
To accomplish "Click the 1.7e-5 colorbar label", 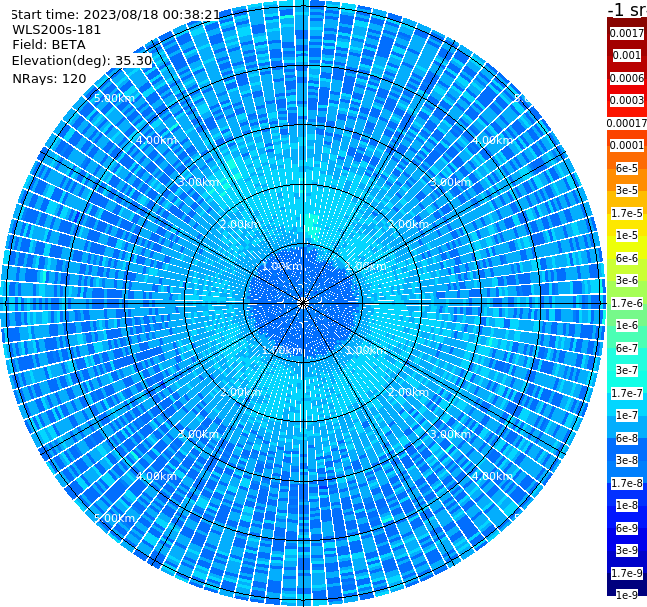I will [627, 213].
